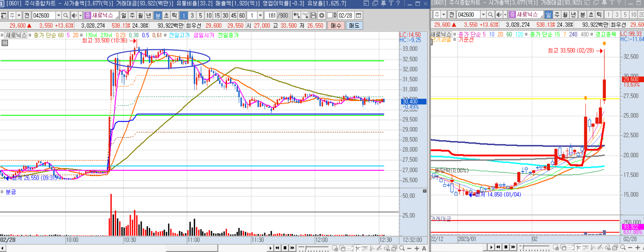
Task: Open the left chart settings gear
Action: tap(322, 16)
